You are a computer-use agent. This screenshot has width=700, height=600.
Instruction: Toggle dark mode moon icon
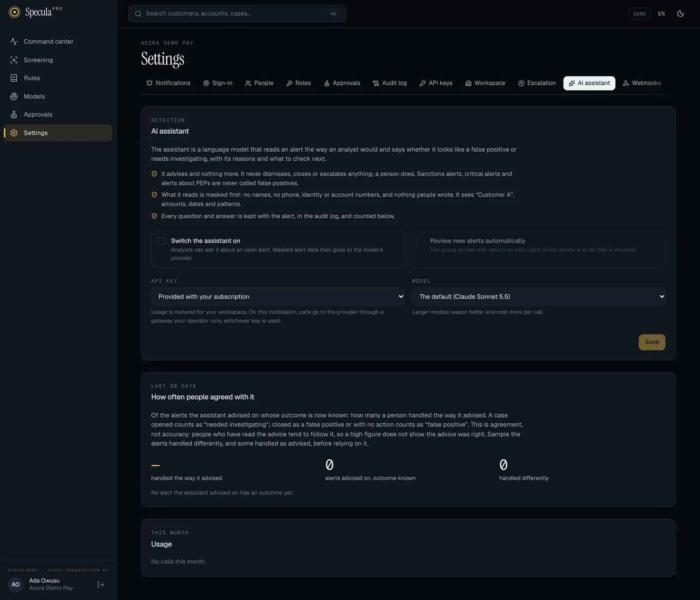click(680, 14)
